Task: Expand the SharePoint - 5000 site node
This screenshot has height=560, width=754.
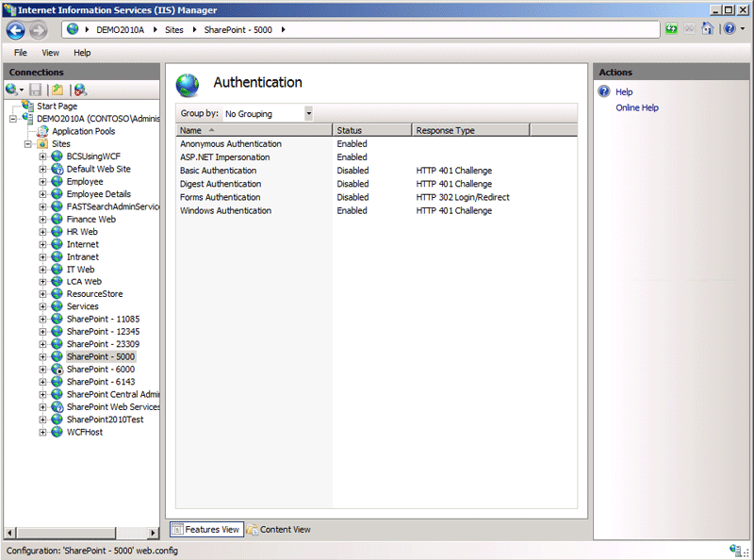Action: point(42,356)
